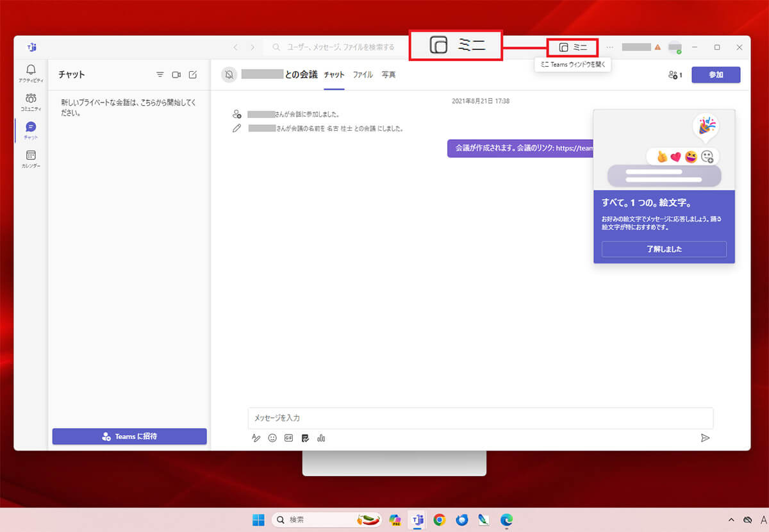The width and height of the screenshot is (769, 532).
Task: Launch Chrome from the taskbar
Action: 440,520
